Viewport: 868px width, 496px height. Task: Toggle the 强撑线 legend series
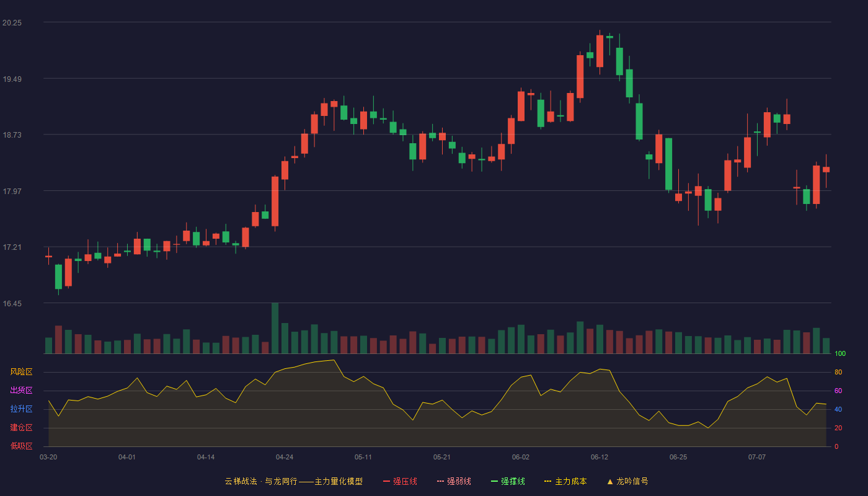(508, 481)
